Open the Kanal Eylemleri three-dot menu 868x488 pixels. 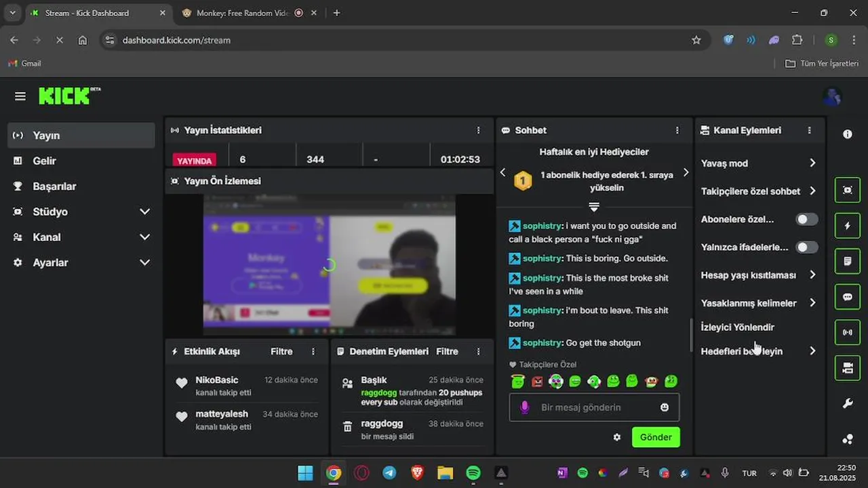(809, 130)
